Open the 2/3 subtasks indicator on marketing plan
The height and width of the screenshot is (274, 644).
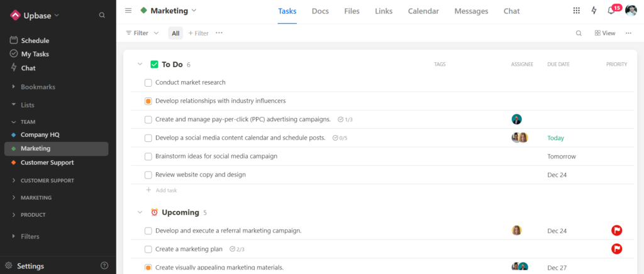pos(237,249)
